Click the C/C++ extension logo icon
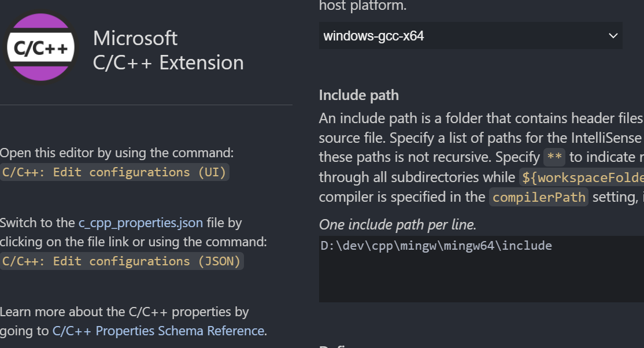 coord(40,47)
